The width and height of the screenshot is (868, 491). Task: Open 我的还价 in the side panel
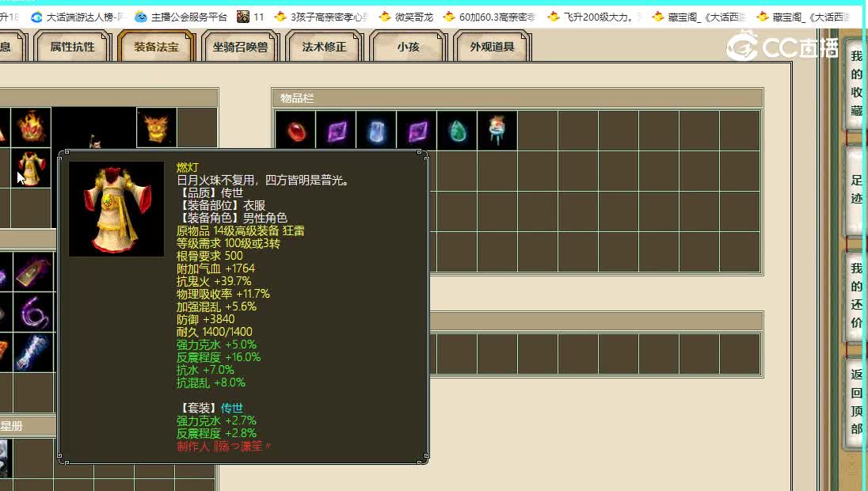pyautogui.click(x=856, y=295)
